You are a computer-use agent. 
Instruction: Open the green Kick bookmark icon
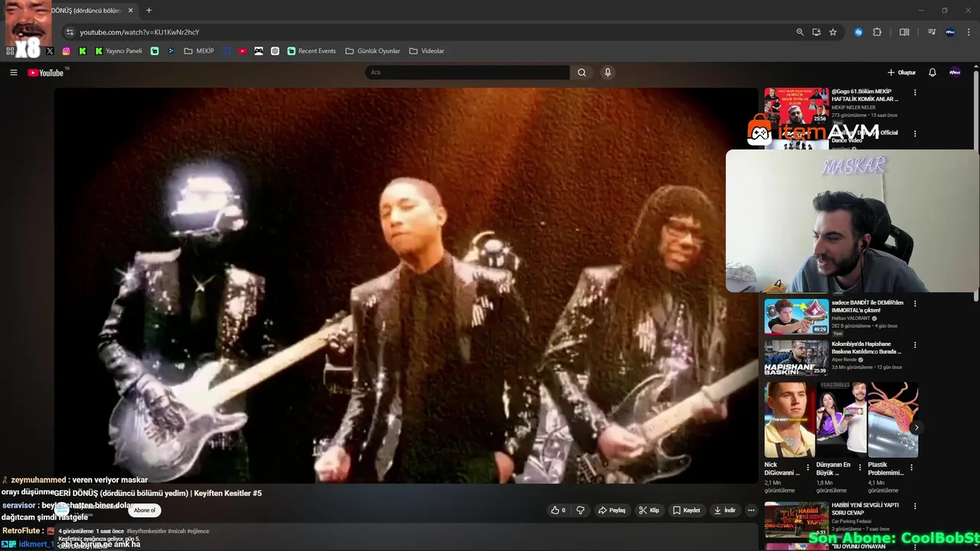click(x=83, y=51)
